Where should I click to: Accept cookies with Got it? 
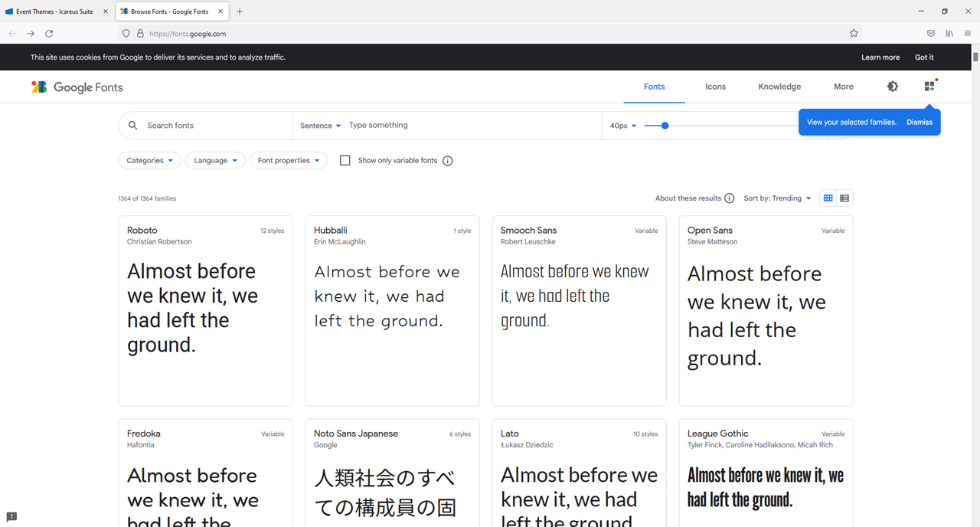[924, 57]
